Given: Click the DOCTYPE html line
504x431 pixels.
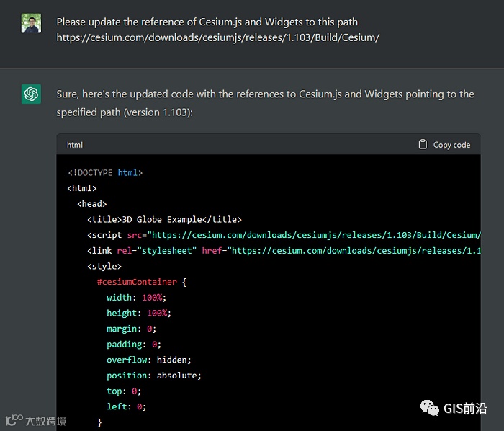Looking at the screenshot, I should tap(105, 173).
